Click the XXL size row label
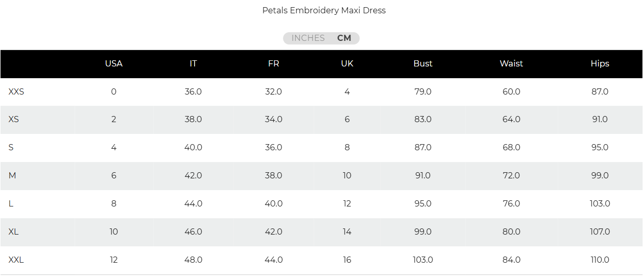644x277 pixels. coord(16,260)
